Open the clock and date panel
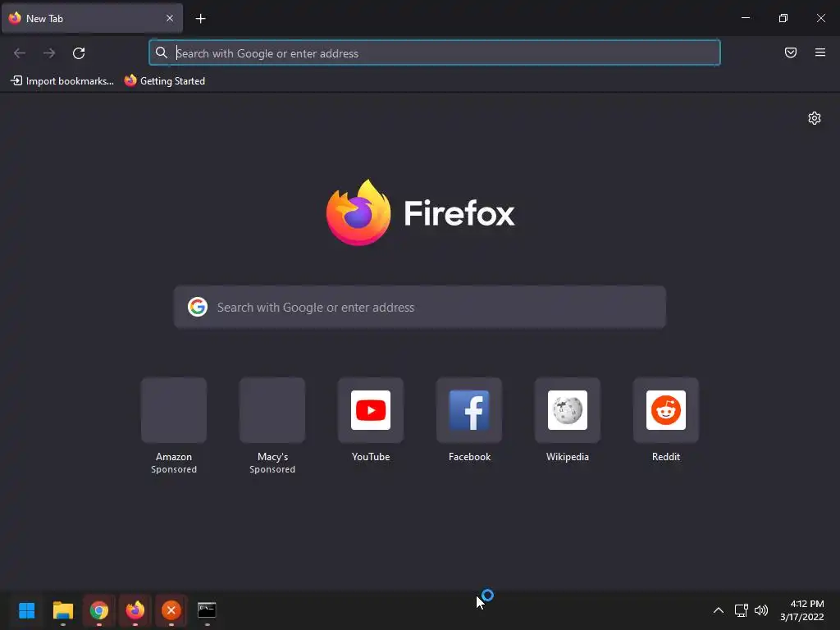Image resolution: width=840 pixels, height=630 pixels. (x=802, y=610)
